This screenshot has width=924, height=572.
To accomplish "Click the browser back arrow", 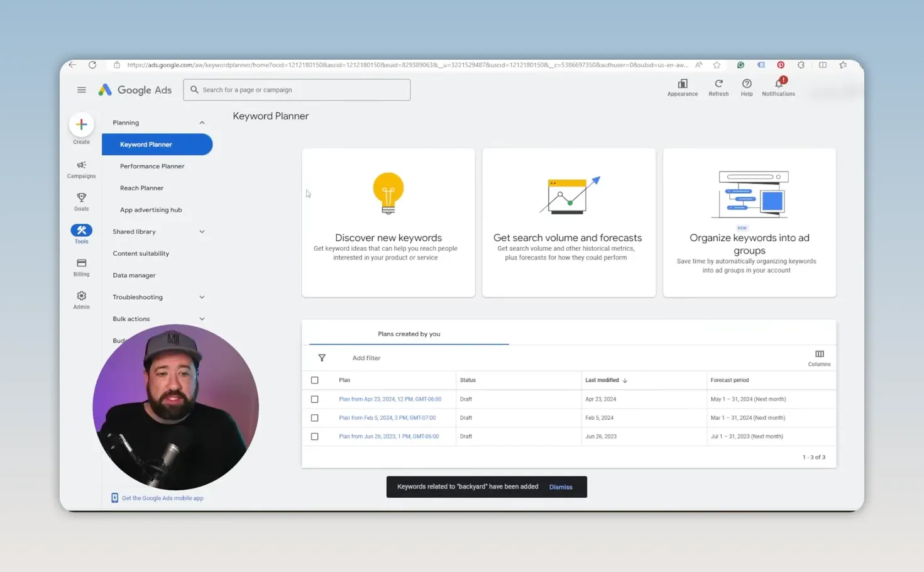I will click(73, 65).
